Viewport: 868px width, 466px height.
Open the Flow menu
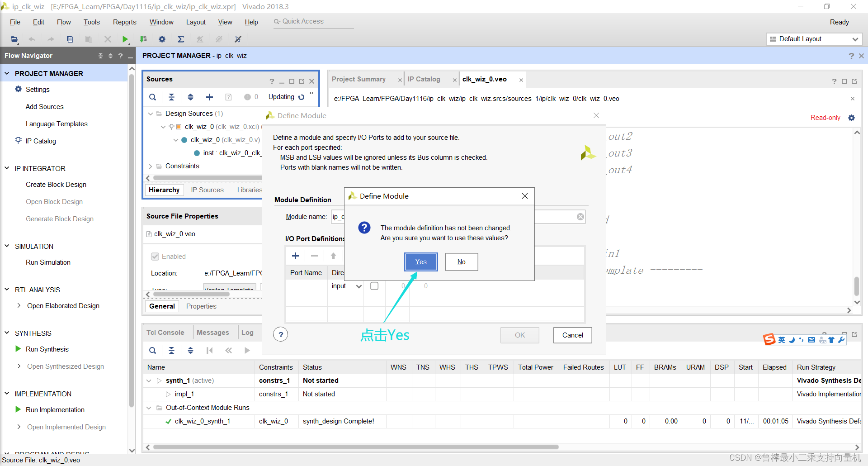tap(64, 22)
